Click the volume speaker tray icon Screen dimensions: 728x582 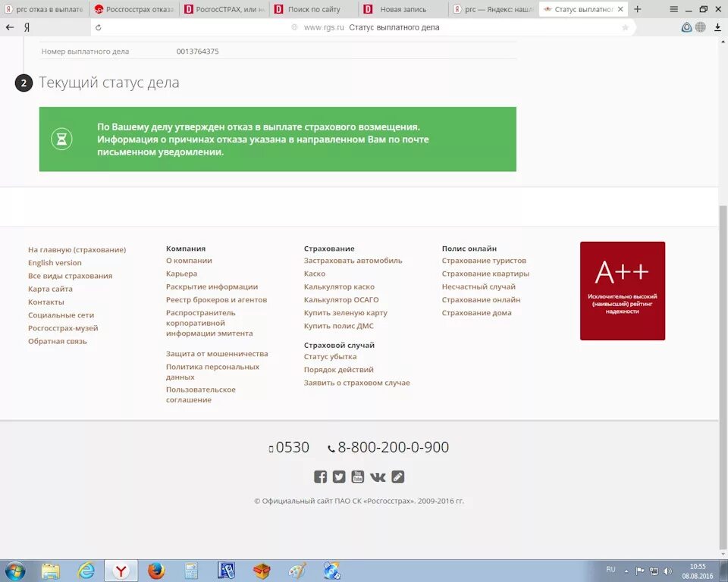pyautogui.click(x=667, y=571)
